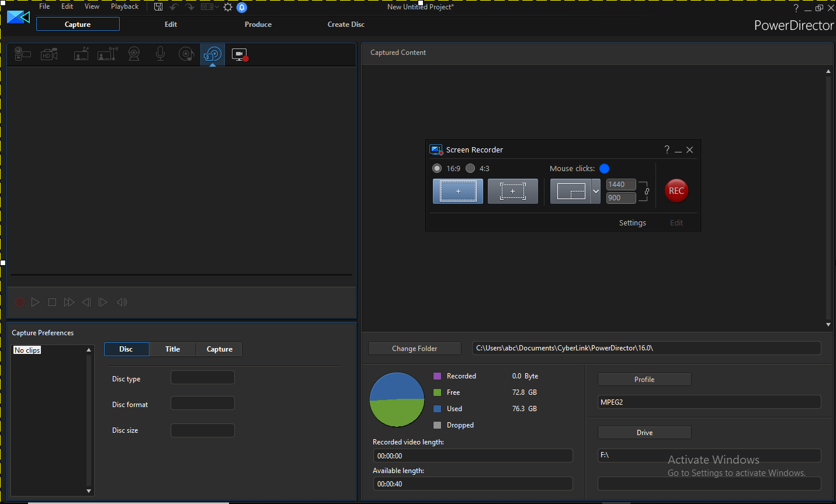Viewport: 836px width, 504px height.
Task: Select the "No clips" entry
Action: tap(27, 350)
